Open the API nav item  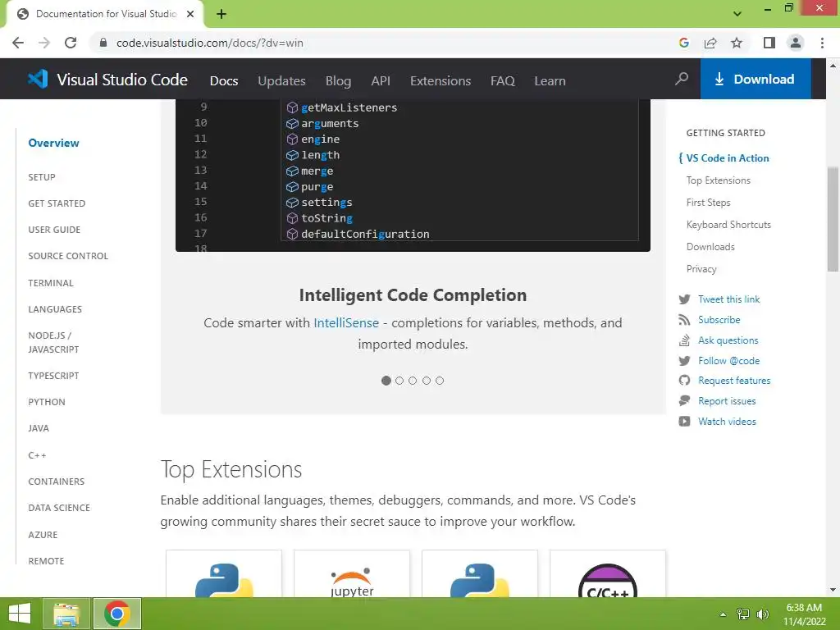(x=381, y=81)
